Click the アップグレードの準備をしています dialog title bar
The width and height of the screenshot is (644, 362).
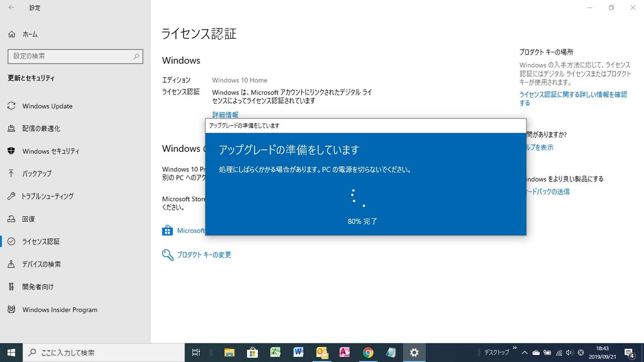click(x=366, y=126)
